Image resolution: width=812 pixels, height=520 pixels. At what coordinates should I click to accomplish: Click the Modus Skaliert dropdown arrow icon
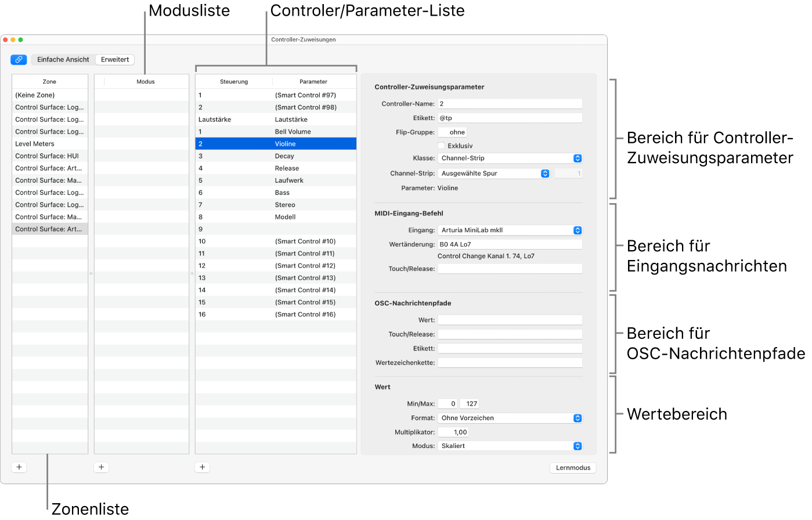coord(578,446)
